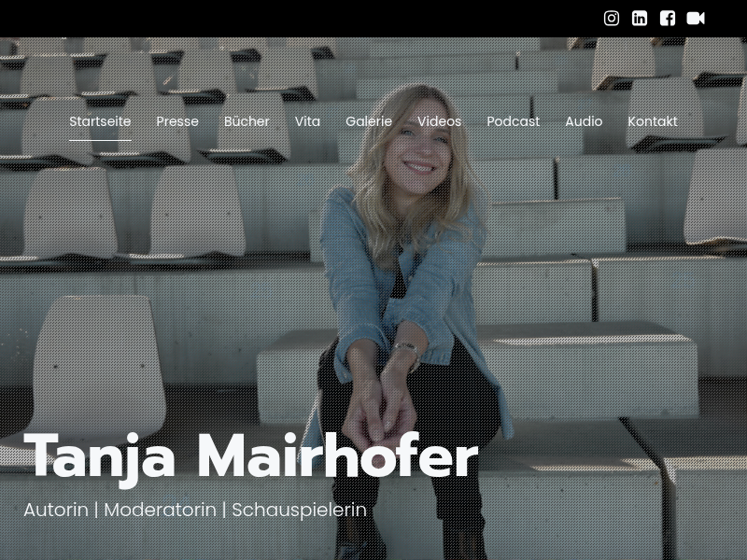
Task: Click the video camera icon in header
Action: point(696,19)
